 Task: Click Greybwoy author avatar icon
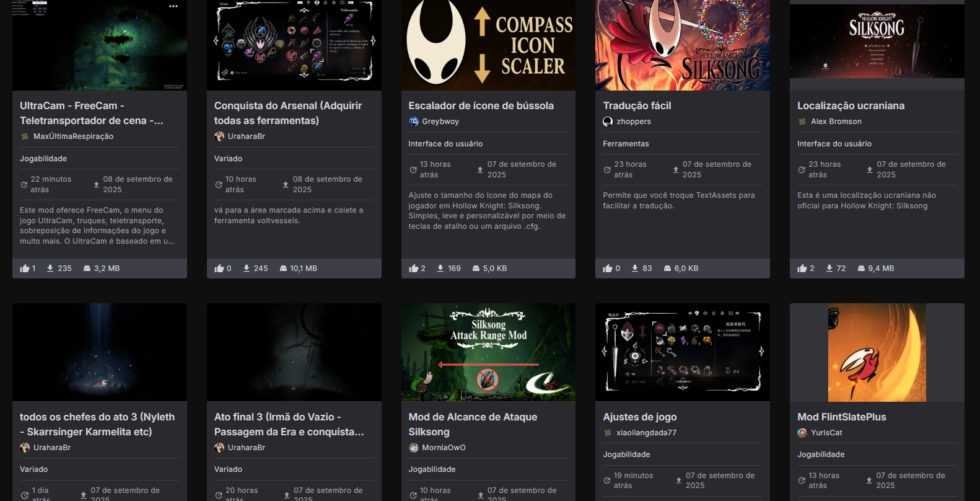[414, 122]
